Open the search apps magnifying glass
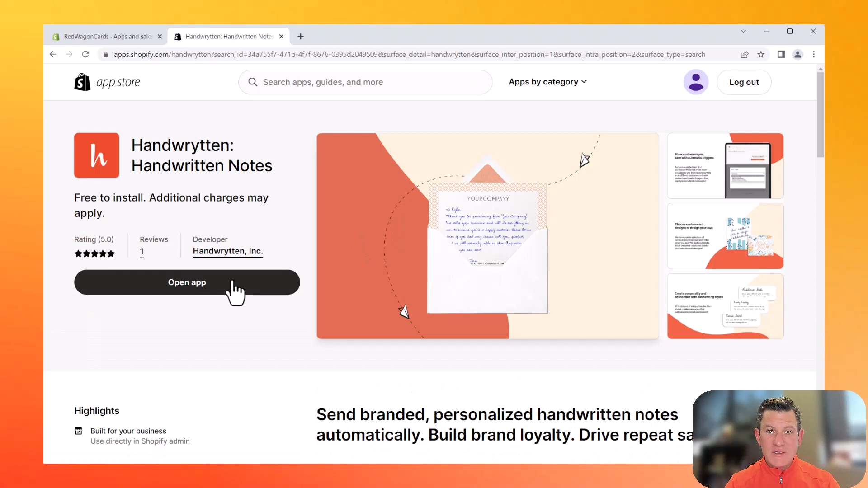 pos(252,82)
